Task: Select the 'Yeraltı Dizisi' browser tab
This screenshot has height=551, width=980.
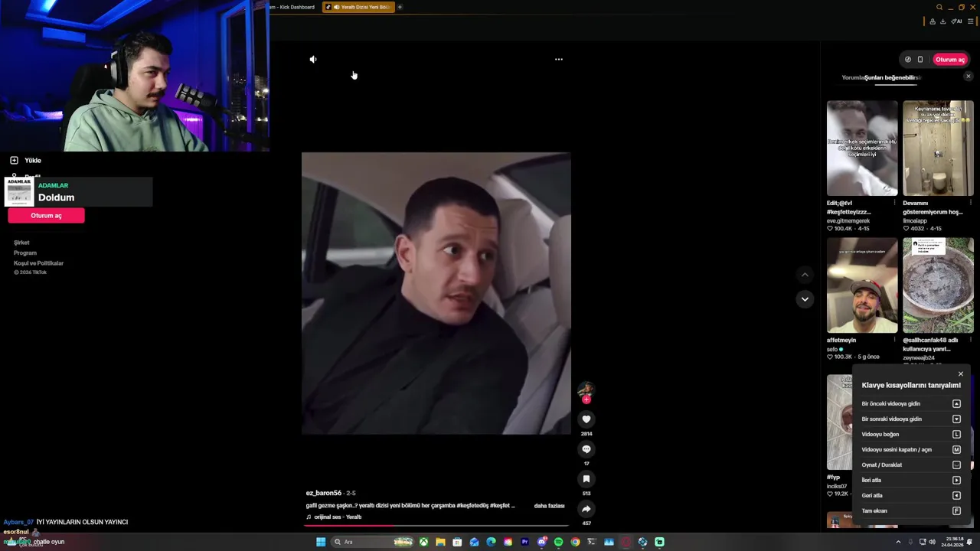Action: 358,7
